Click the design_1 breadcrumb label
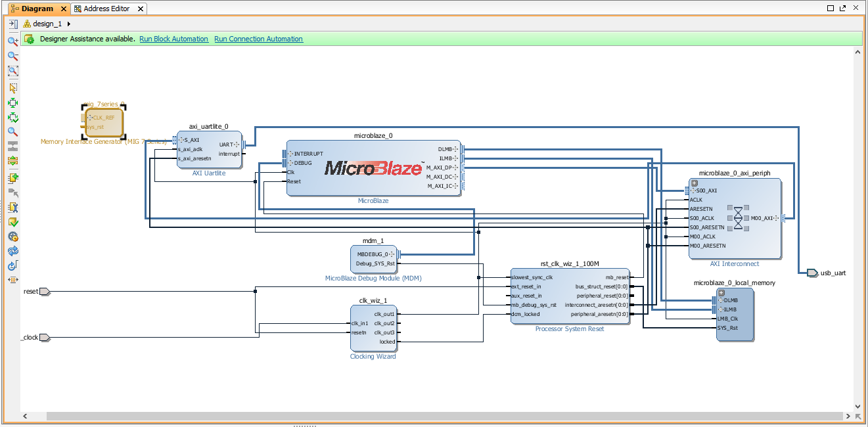The width and height of the screenshot is (868, 427). click(x=47, y=24)
